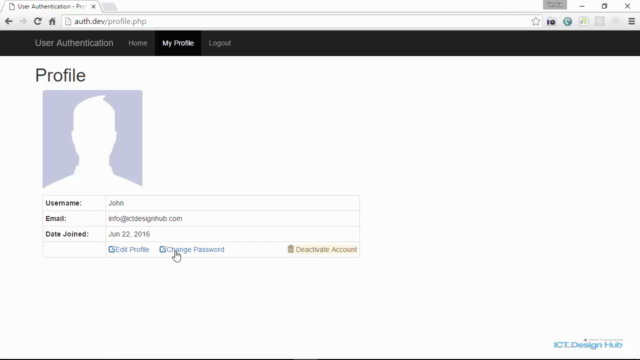Open a new tab with the tab button
Screen dimensions: 640x360
click(109, 7)
